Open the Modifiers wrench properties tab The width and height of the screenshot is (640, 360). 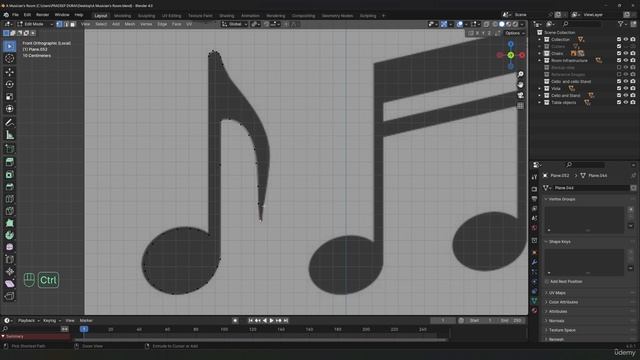click(534, 262)
